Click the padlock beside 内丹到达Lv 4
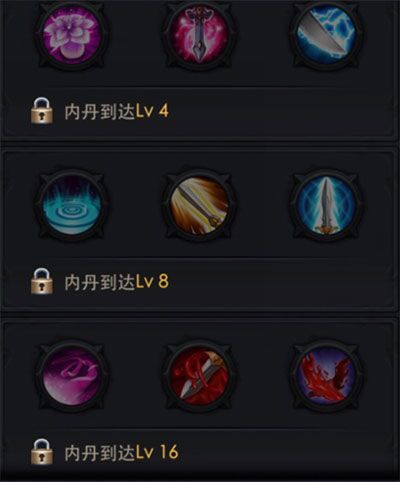This screenshot has width=400, height=482. point(42,110)
